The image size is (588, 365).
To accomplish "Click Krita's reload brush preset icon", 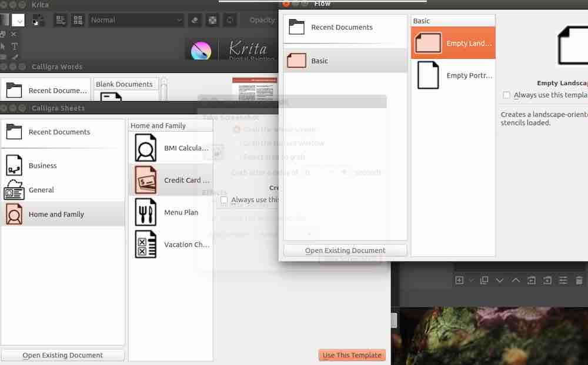I will 229,20.
